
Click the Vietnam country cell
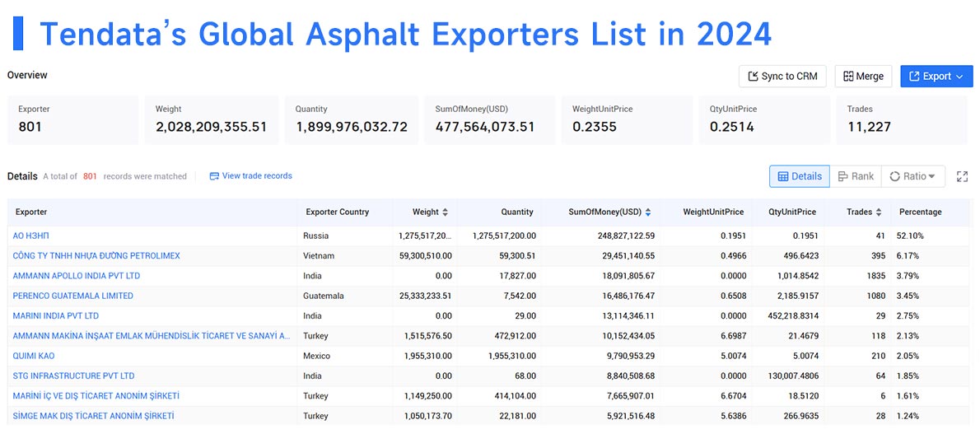tap(319, 256)
